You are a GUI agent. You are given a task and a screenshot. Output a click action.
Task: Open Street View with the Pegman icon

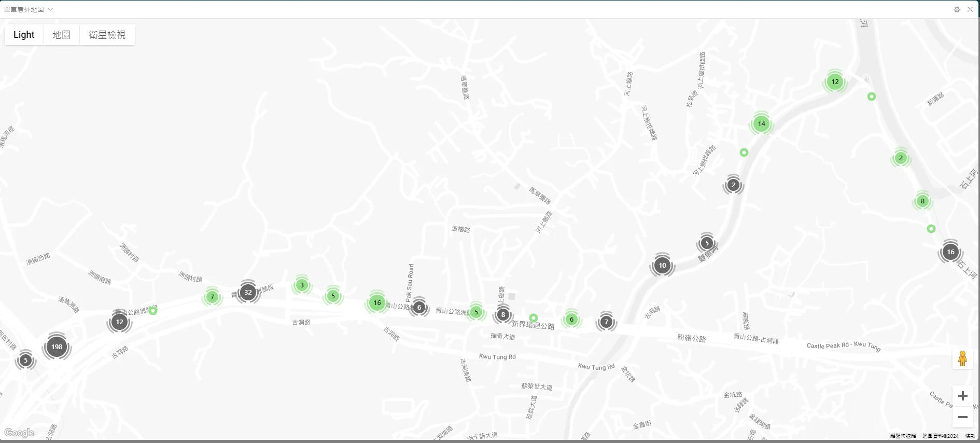point(963,358)
